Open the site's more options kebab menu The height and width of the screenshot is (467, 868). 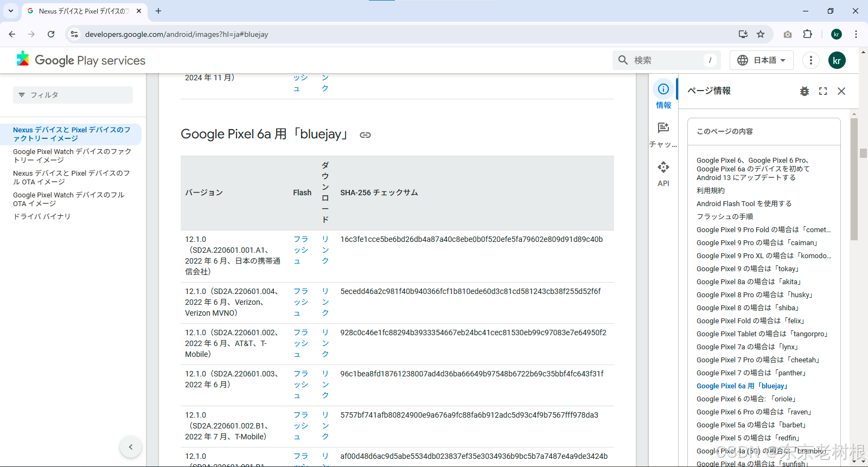pyautogui.click(x=811, y=60)
